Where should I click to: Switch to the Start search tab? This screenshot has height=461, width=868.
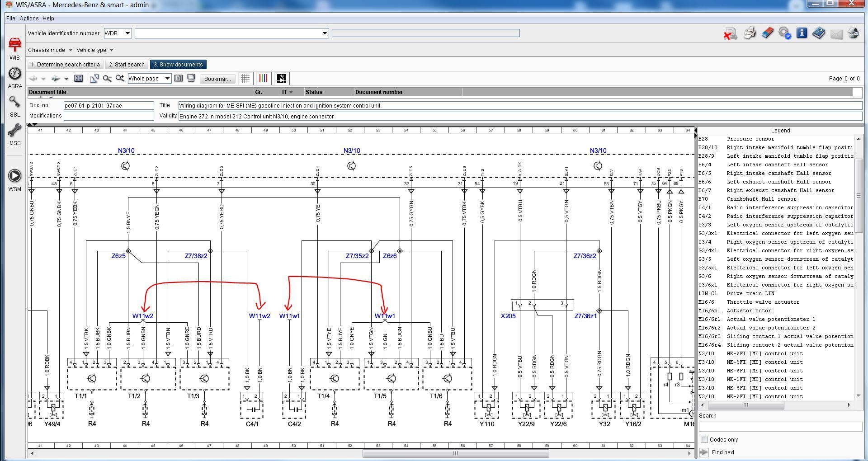pyautogui.click(x=127, y=65)
